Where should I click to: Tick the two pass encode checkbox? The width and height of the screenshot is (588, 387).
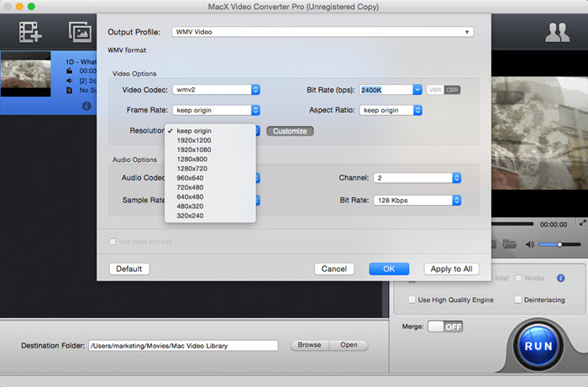point(113,242)
